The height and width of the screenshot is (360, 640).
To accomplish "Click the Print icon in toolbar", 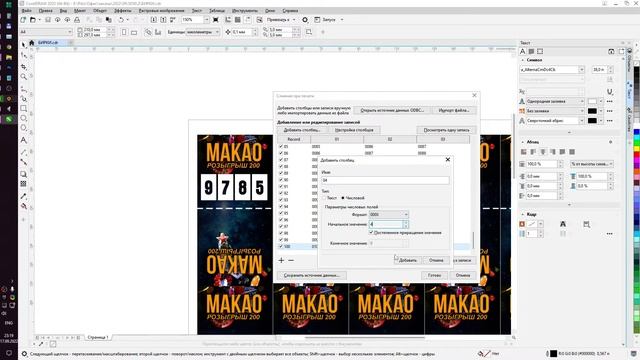I will coord(77,20).
